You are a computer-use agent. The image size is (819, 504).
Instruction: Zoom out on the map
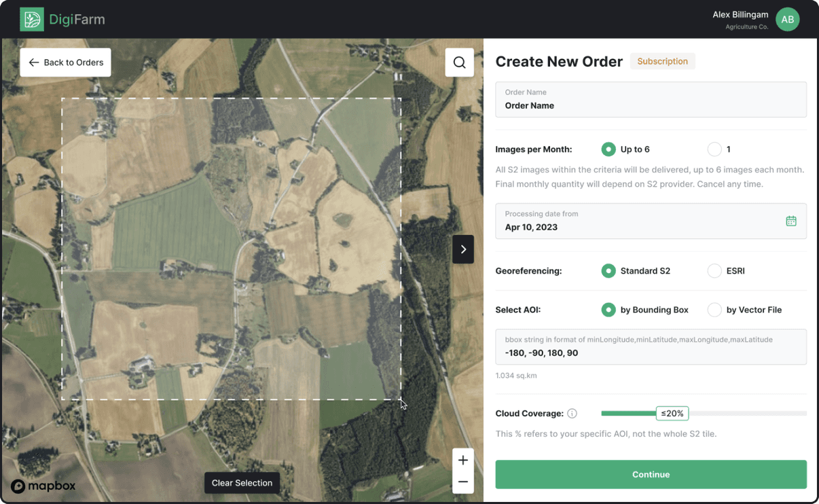462,482
